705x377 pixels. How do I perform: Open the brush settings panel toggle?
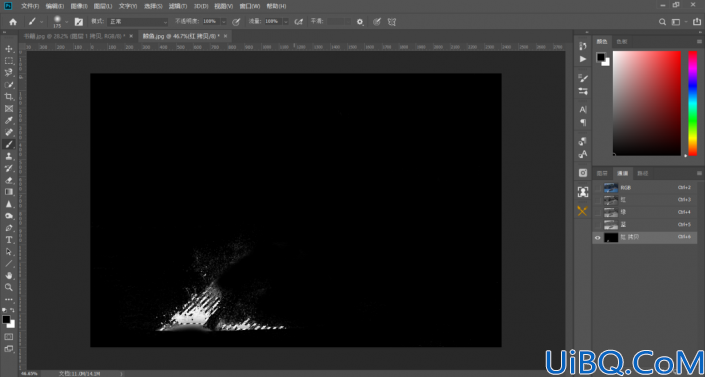point(79,22)
